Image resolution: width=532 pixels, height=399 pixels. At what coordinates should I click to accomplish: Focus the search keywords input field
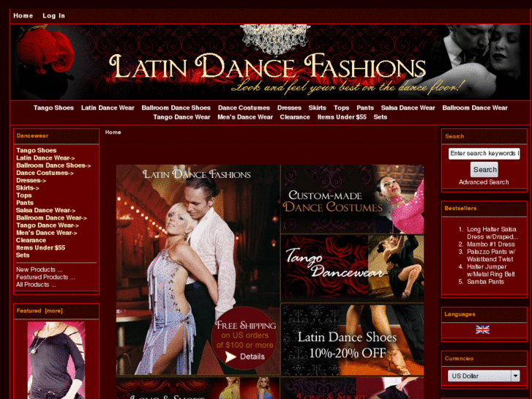484,154
